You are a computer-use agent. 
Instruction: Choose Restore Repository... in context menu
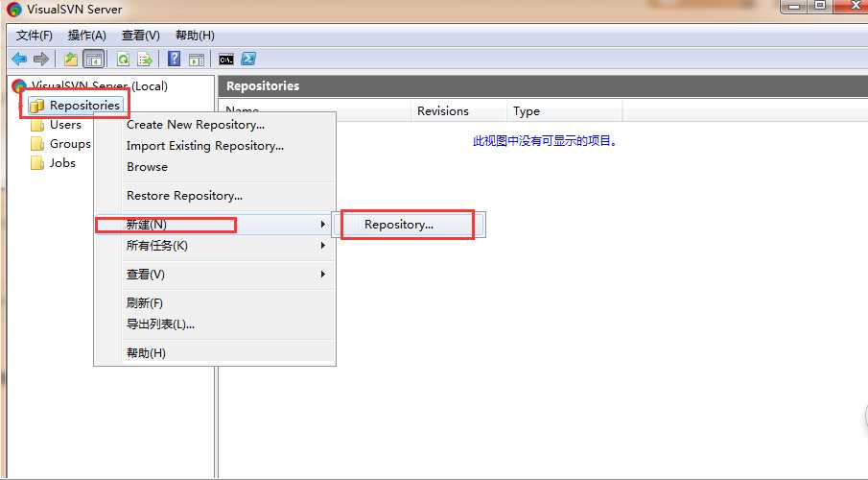pyautogui.click(x=215, y=196)
